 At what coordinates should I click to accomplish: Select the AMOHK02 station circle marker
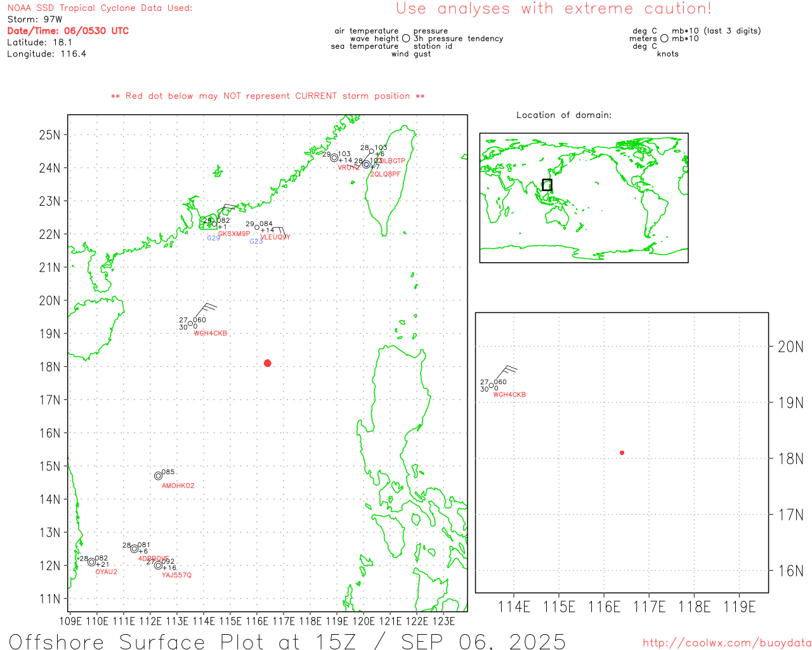158,476
